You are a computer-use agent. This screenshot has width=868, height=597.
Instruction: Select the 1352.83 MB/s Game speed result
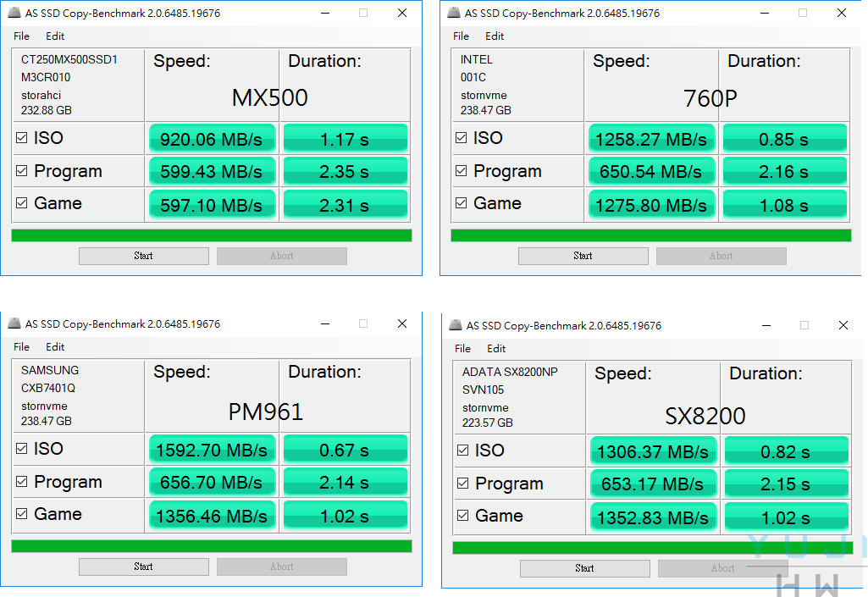[653, 517]
